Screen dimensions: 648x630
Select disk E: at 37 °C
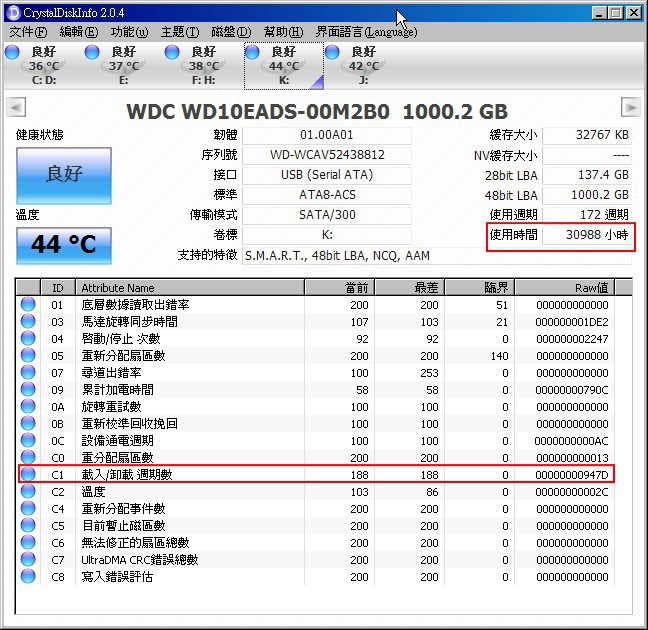click(122, 66)
